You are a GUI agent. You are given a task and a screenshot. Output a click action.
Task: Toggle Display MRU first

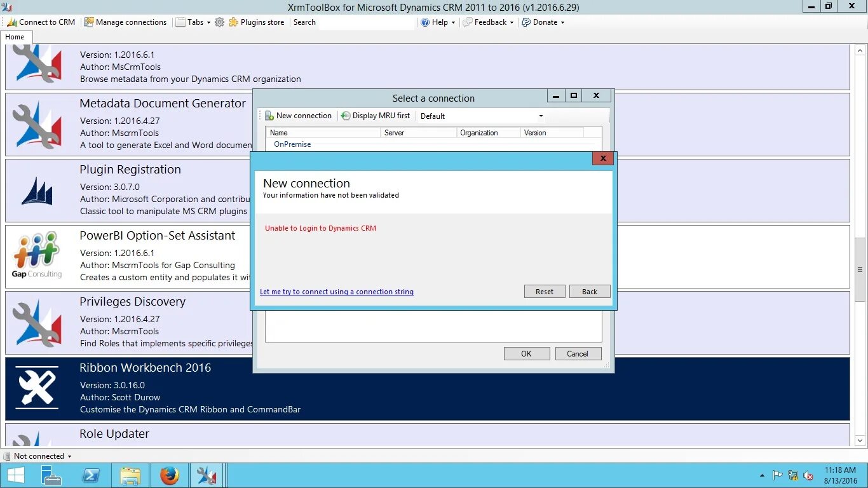click(x=376, y=116)
